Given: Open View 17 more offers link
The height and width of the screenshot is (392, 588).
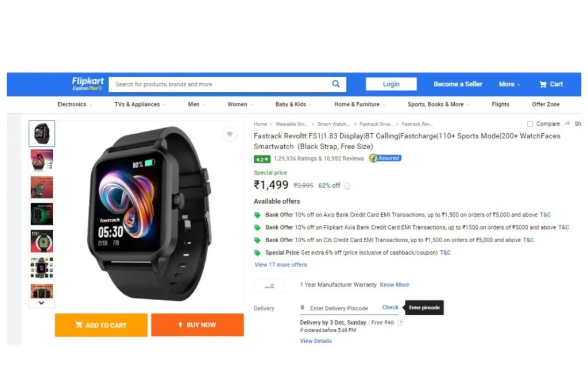Looking at the screenshot, I should [x=280, y=265].
